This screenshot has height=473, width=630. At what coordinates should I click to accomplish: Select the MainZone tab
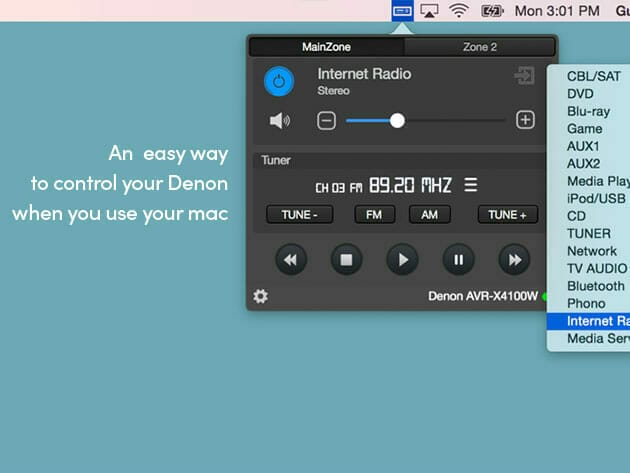coord(326,47)
